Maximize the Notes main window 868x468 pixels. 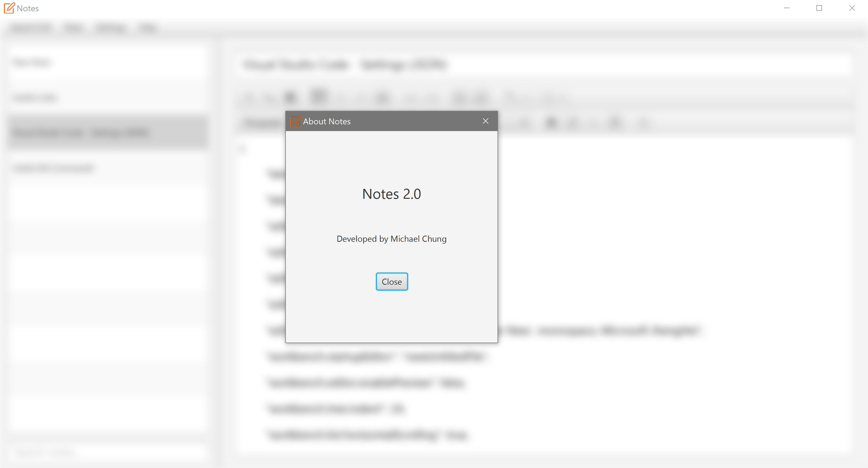click(x=819, y=8)
